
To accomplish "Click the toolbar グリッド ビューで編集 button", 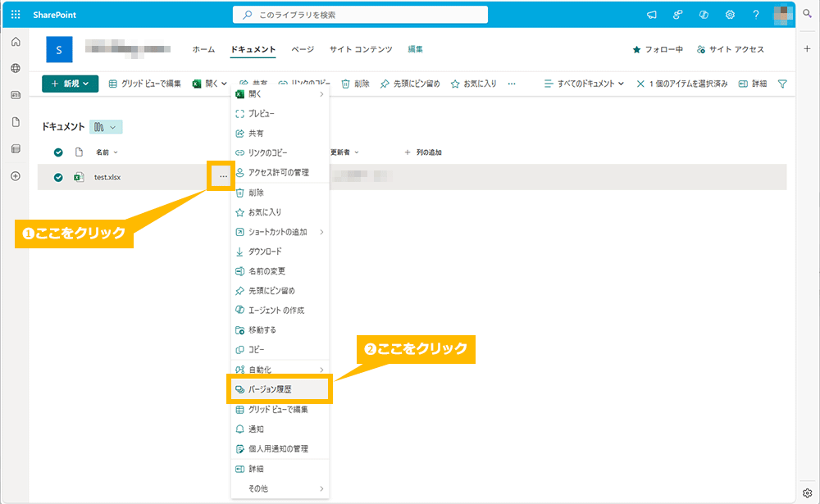I will click(145, 84).
